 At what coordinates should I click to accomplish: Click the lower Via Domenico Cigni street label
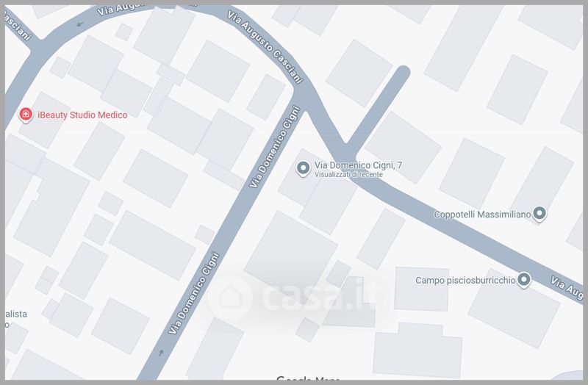click(x=194, y=293)
